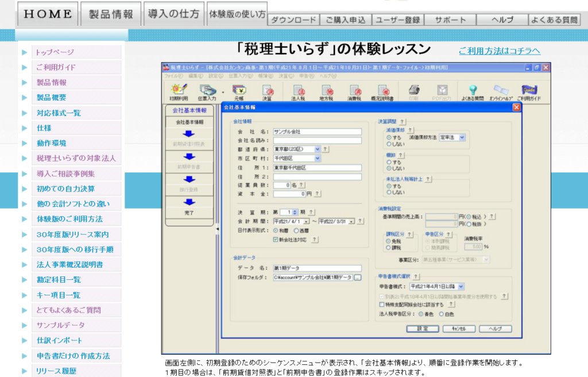Click the arrow beside 伝票入力 icon
The height and width of the screenshot is (377, 588).
pyautogui.click(x=223, y=93)
